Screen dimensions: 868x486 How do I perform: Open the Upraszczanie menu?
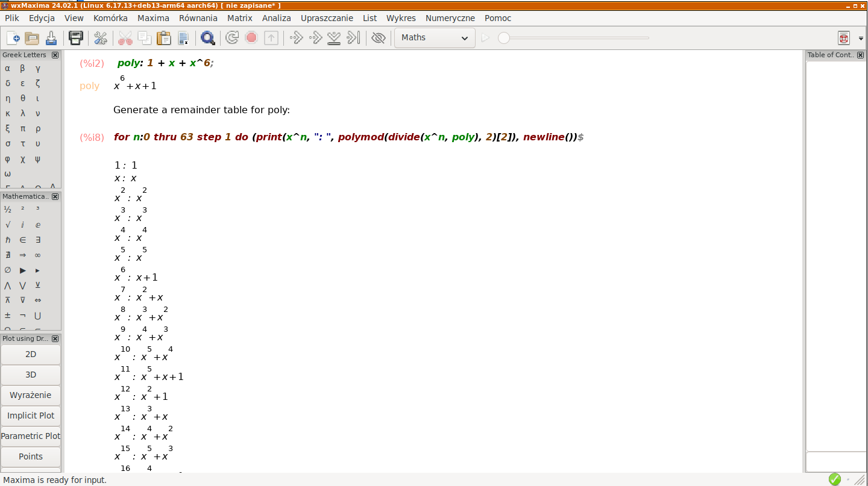tap(327, 18)
